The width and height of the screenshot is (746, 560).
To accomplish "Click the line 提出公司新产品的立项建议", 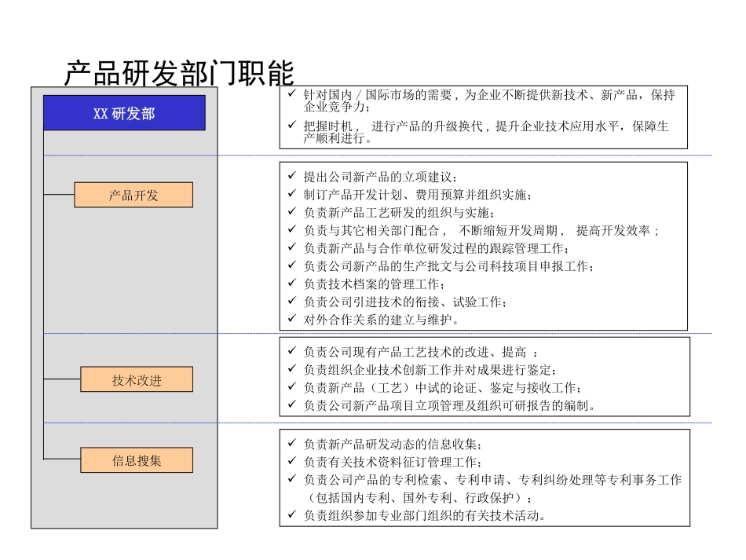I will click(380, 177).
